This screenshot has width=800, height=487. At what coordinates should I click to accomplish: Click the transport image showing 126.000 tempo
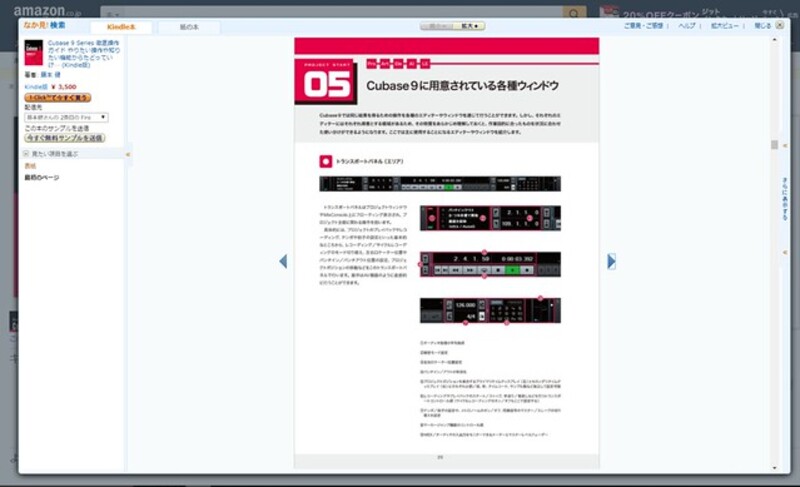point(490,311)
